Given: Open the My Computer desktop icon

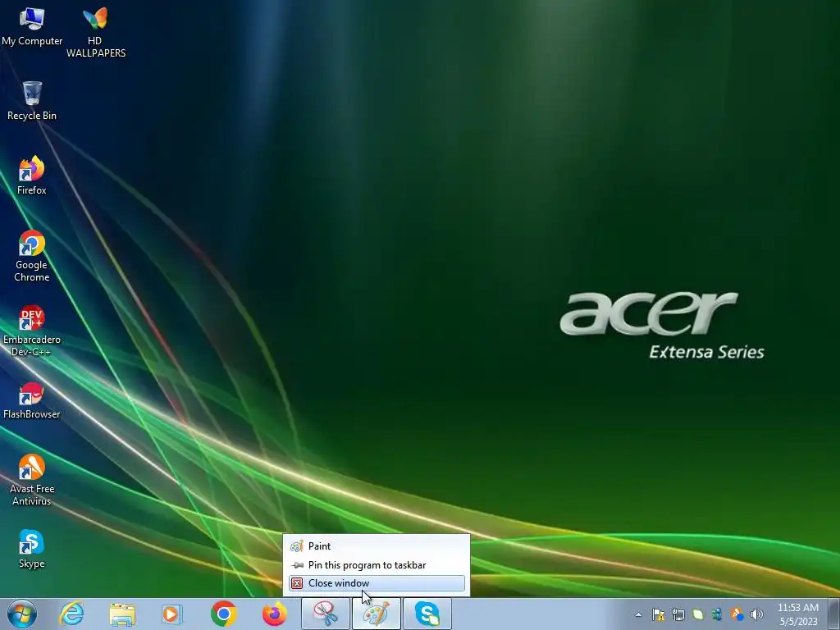Looking at the screenshot, I should point(32,25).
